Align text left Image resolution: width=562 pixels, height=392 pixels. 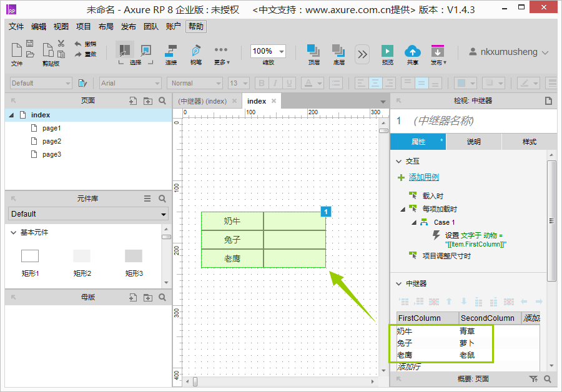362,83
